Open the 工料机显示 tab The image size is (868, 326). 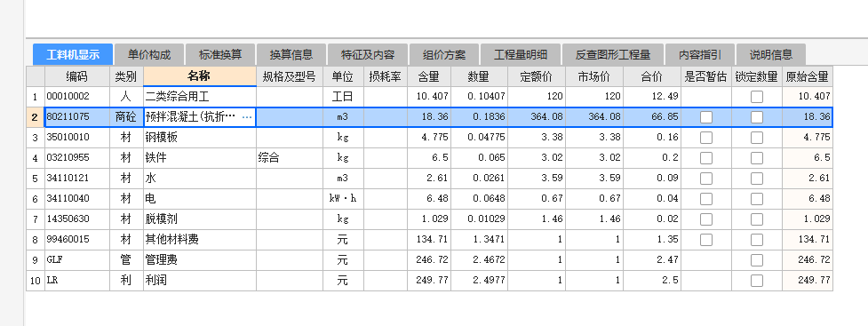(73, 55)
